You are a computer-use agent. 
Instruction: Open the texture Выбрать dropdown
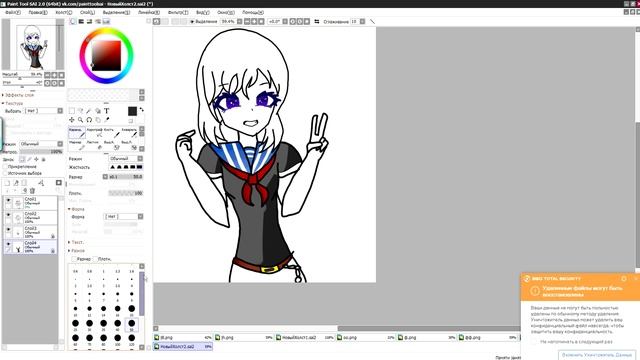[44, 111]
